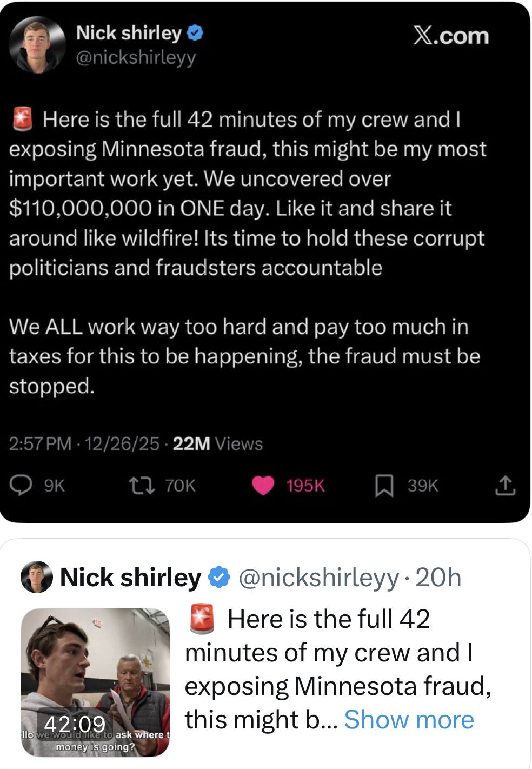Open the @nickshirleyy handle under the top name
This screenshot has height=769, width=532.
pos(136,57)
